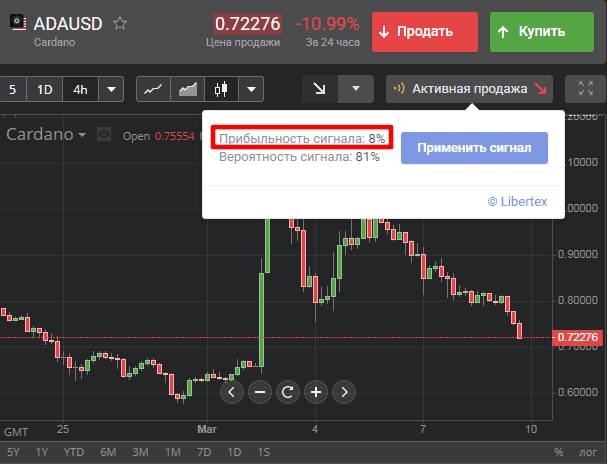Click Вероятность сигнала: 81% text
The image size is (607, 464).
[299, 157]
